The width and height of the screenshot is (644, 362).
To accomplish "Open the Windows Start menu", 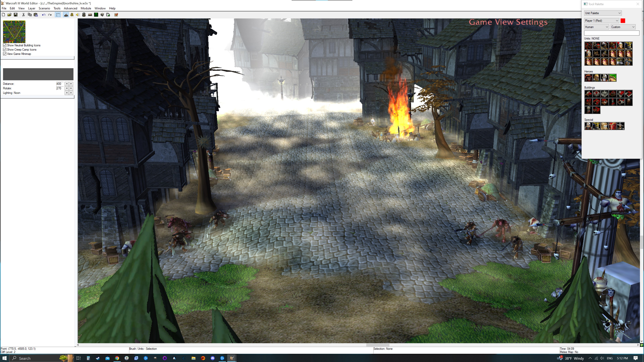I will click(x=5, y=358).
